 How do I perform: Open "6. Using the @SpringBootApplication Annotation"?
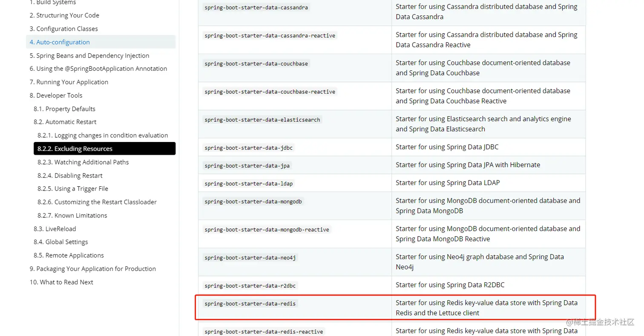[x=98, y=69]
